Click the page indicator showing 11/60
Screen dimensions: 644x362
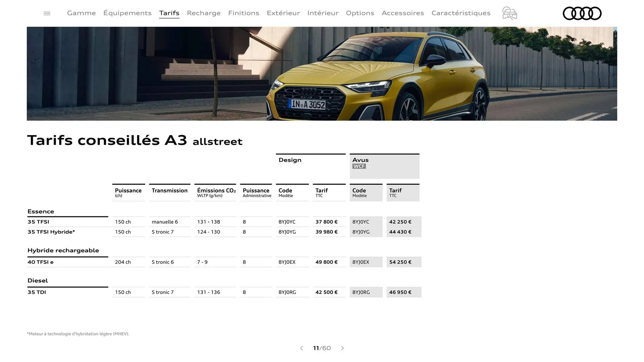(322, 348)
